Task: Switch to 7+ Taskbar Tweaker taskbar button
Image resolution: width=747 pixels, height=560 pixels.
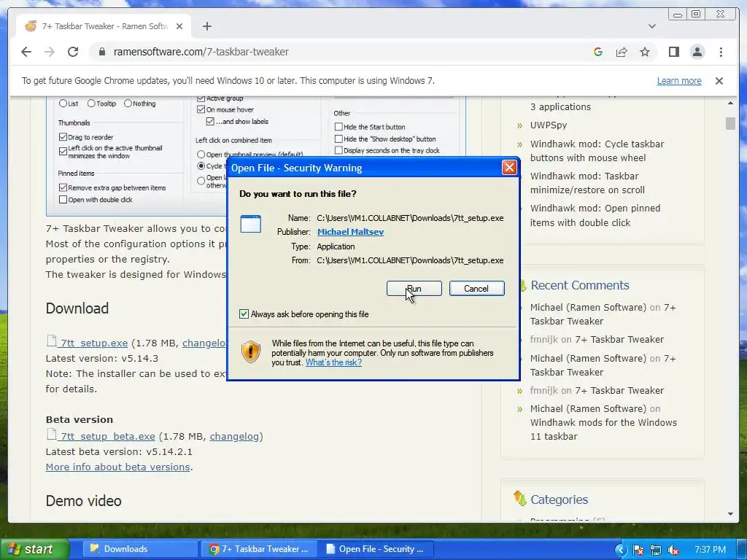Action: (x=258, y=549)
